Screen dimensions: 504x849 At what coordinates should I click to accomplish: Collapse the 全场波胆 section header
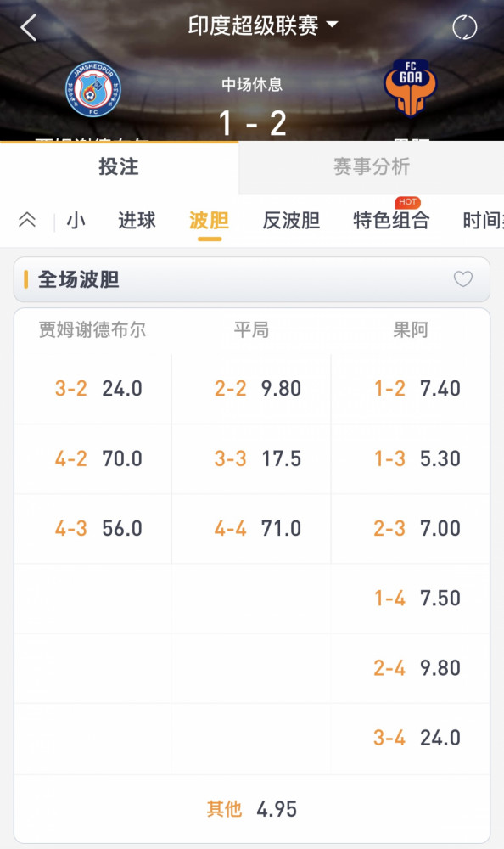coord(252,279)
